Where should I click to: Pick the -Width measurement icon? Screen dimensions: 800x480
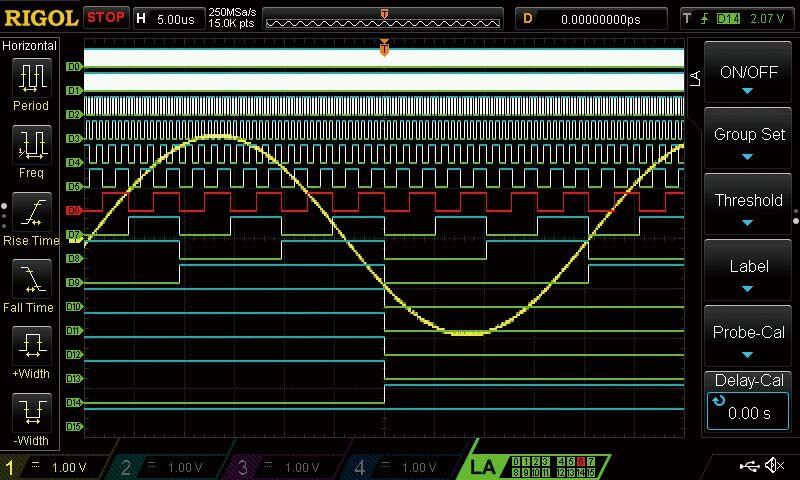point(31,413)
